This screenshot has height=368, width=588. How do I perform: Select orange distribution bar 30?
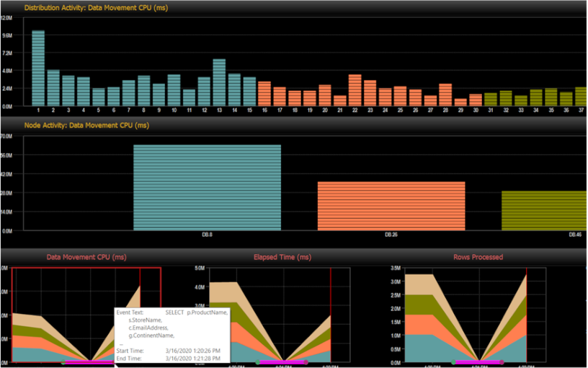pyautogui.click(x=476, y=100)
